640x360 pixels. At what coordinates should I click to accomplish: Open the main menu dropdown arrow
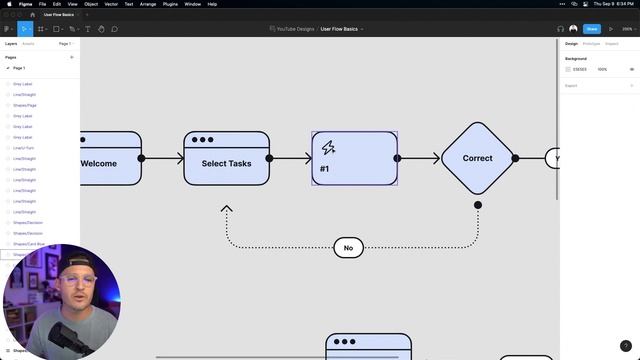[x=12, y=29]
